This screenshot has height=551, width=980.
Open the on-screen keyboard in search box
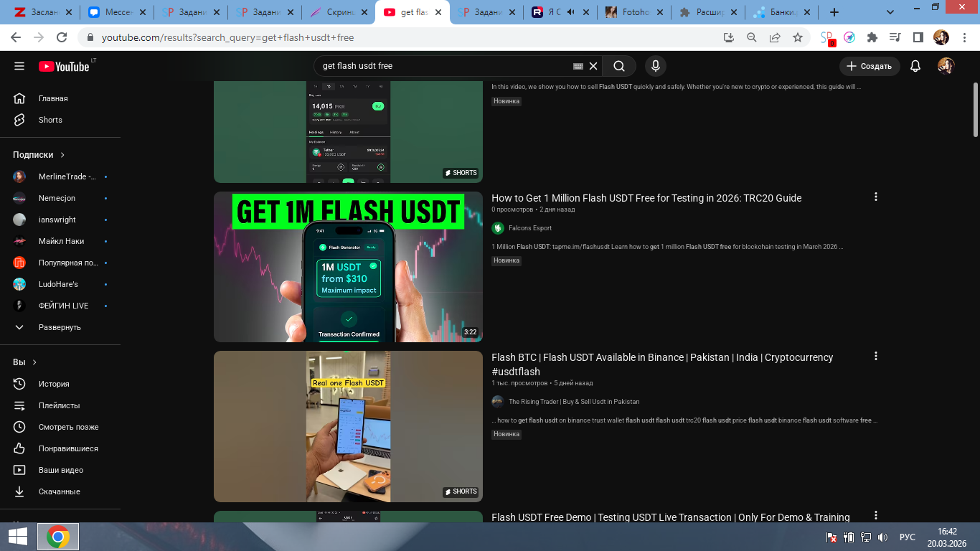pos(578,66)
